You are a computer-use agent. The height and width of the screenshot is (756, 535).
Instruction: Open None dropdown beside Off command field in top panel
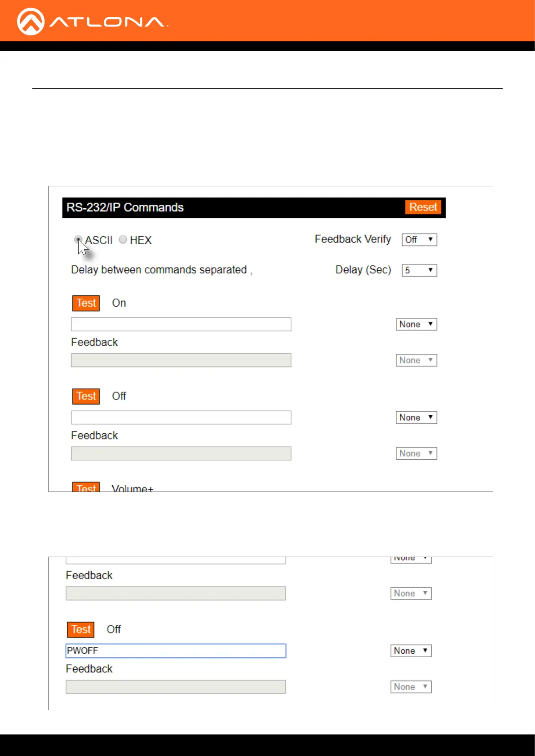pos(416,418)
